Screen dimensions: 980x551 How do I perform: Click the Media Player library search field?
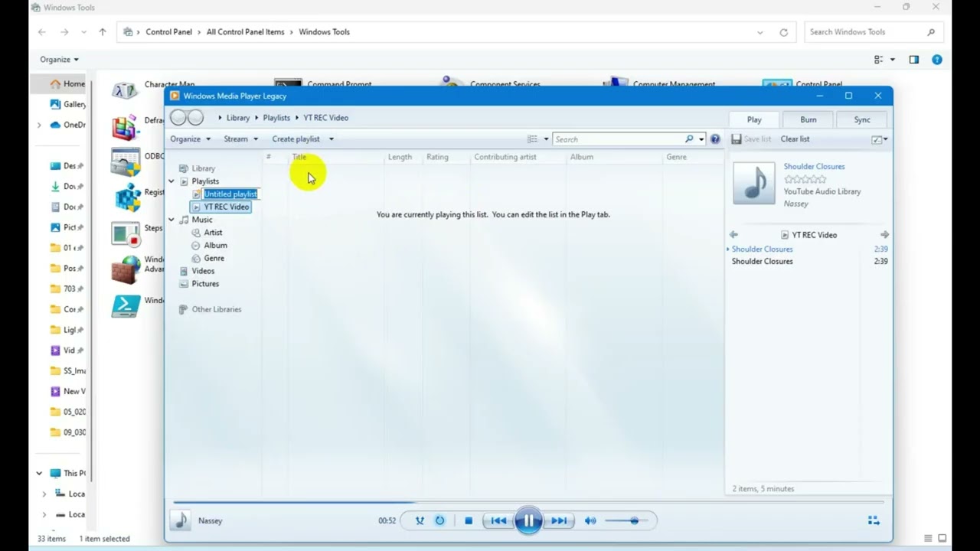619,139
